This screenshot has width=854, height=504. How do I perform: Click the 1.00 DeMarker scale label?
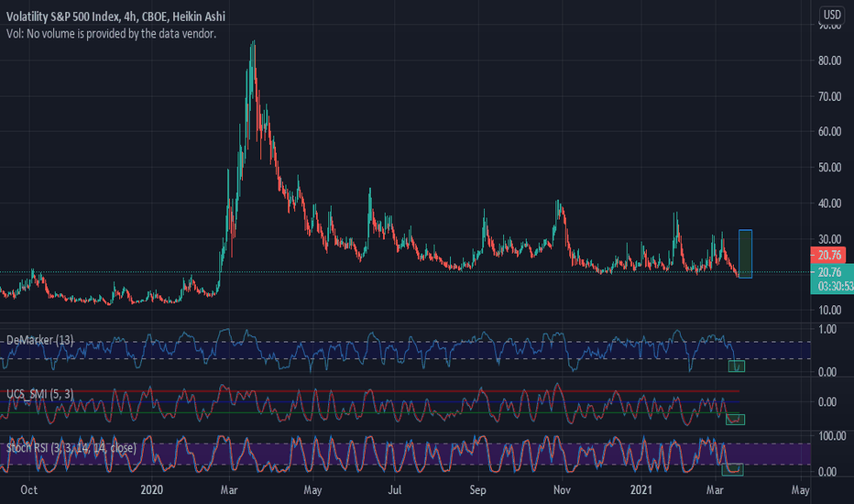point(827,329)
